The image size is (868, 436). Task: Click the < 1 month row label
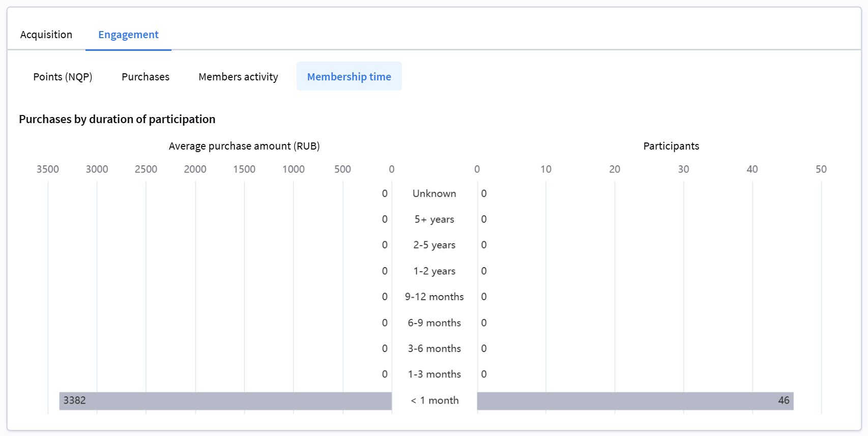click(x=435, y=401)
